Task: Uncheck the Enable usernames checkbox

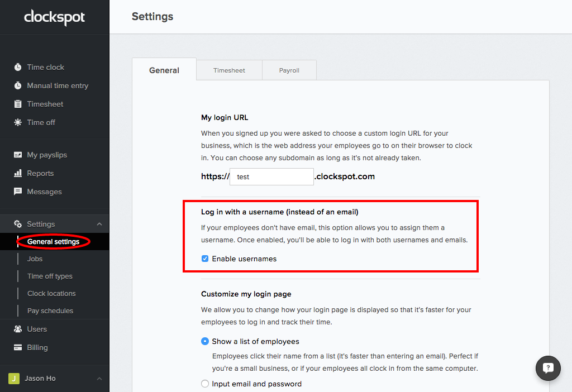Action: coord(205,259)
